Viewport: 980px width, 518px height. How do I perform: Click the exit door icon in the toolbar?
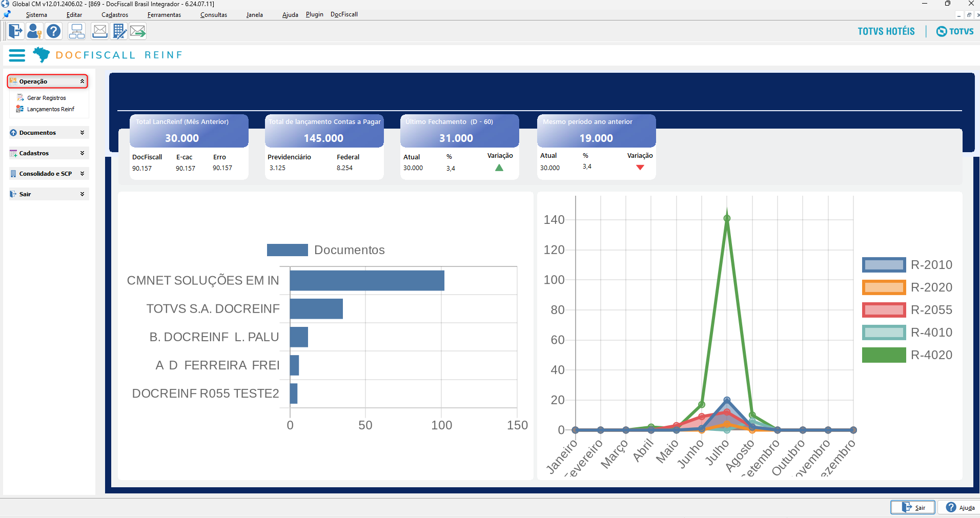click(16, 31)
